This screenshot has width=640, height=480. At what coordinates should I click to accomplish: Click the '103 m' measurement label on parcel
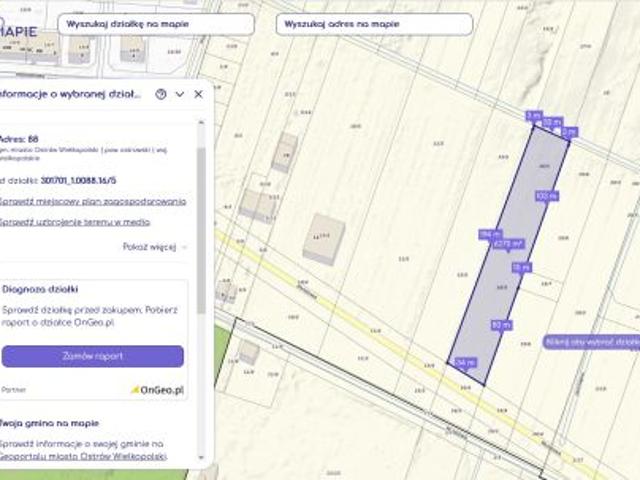(547, 196)
